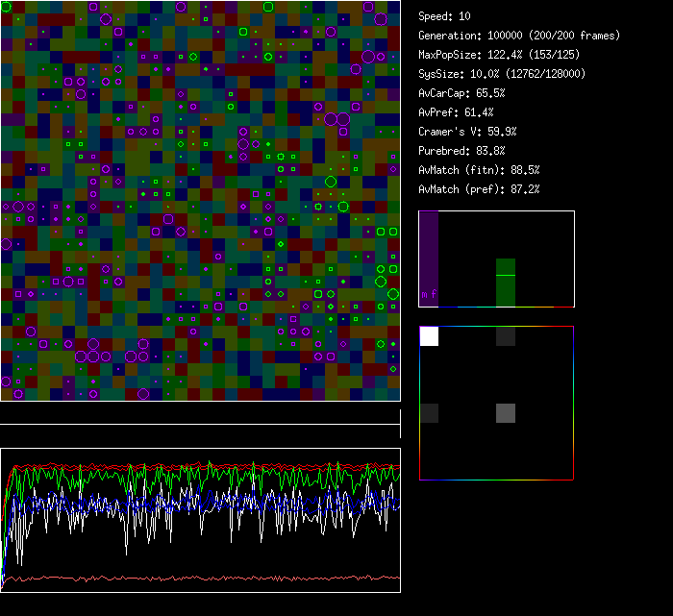Select the AvCarCap percentage
673x616 pixels.
click(x=461, y=93)
